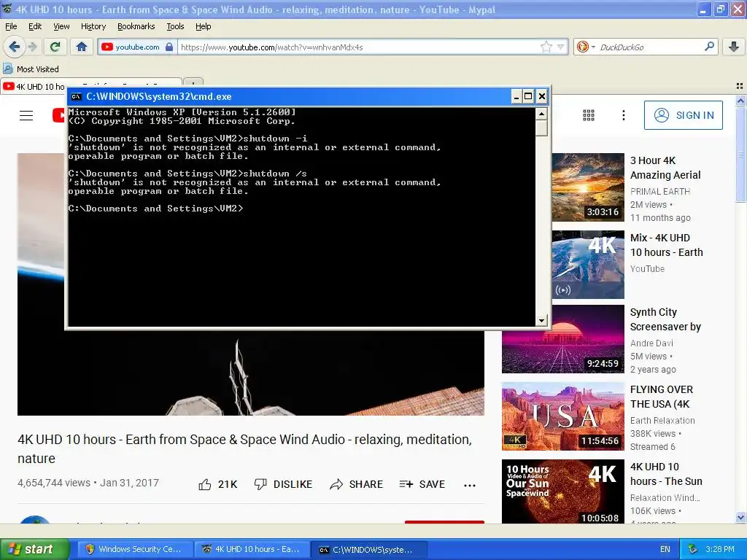Open the Windows start button
Screen dimensions: 747x560
[x=34, y=549]
